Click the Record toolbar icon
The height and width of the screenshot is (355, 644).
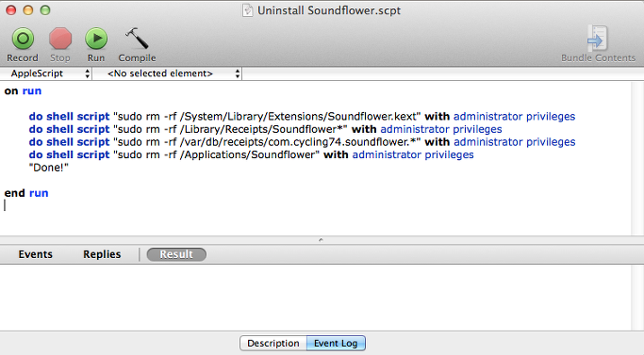coord(23,39)
